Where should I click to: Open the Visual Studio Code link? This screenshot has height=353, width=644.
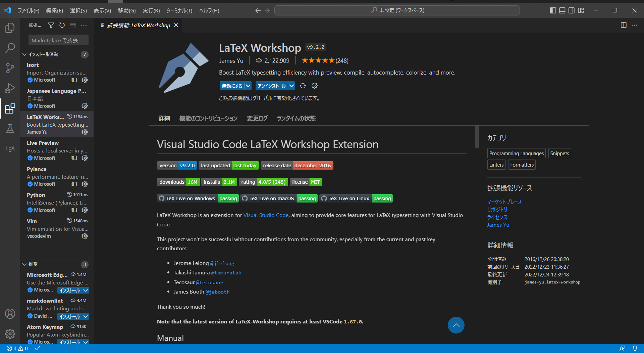266,215
